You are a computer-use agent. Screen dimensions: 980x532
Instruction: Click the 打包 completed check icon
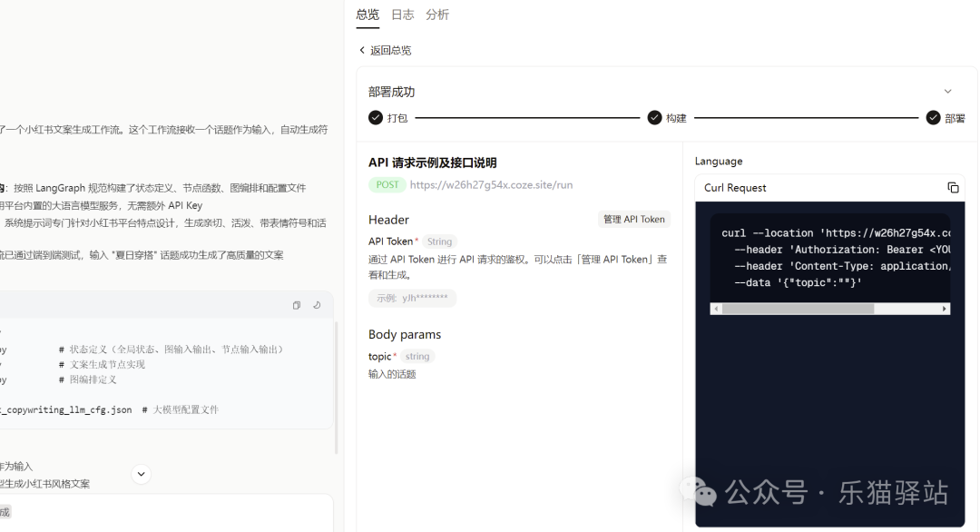click(375, 117)
